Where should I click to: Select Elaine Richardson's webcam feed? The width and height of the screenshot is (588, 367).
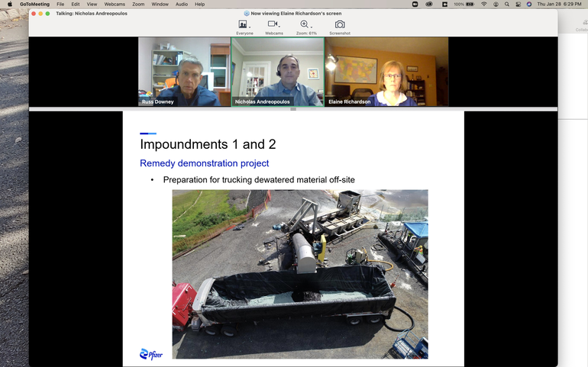coord(386,72)
